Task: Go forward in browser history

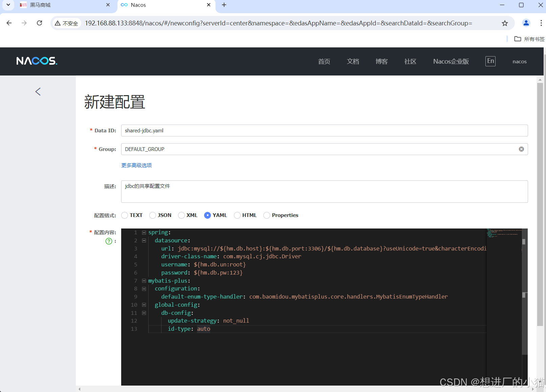Action: [24, 23]
